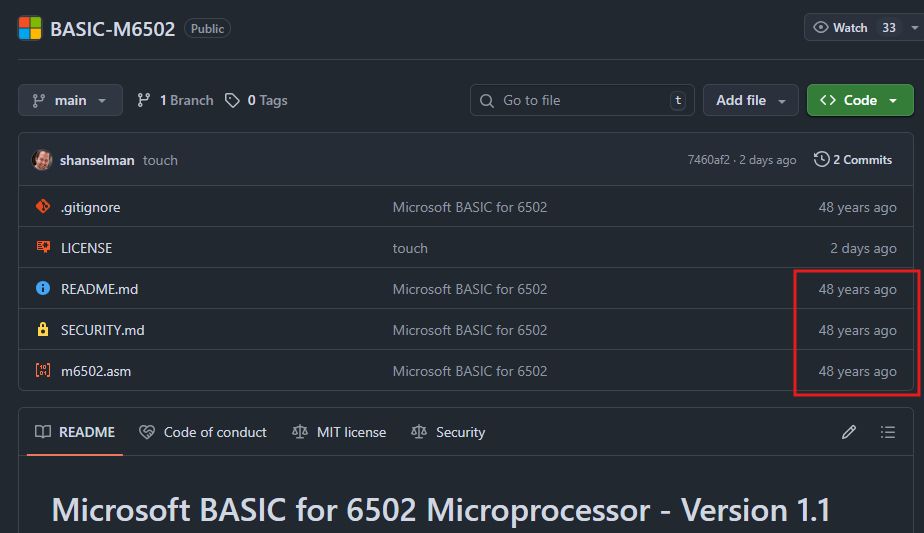Click the README heading Microsoft BASIC for 6502
Image resolution: width=924 pixels, height=533 pixels.
(x=441, y=510)
